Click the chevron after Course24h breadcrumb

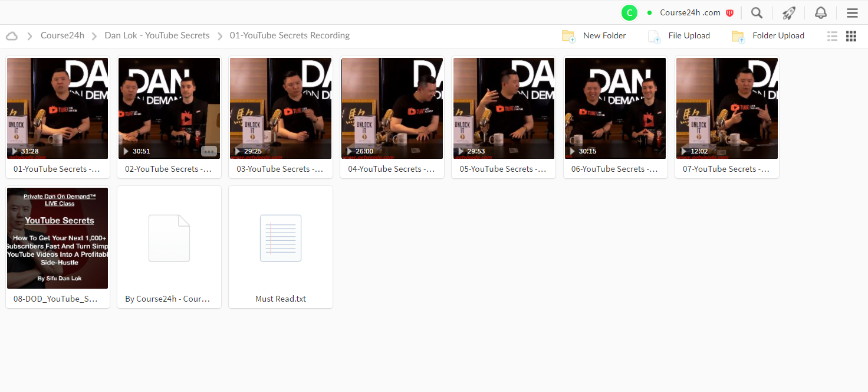94,36
